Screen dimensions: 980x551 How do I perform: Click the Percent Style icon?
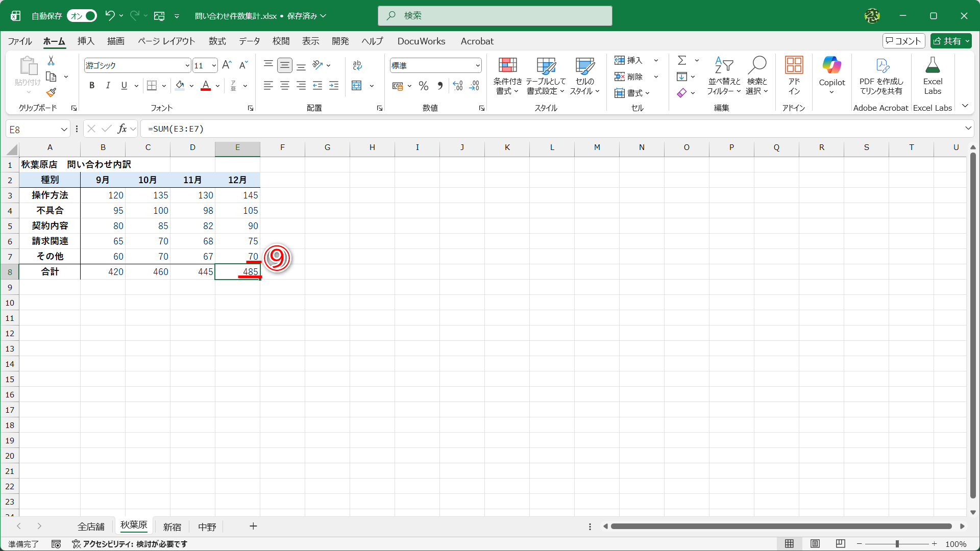coord(423,86)
